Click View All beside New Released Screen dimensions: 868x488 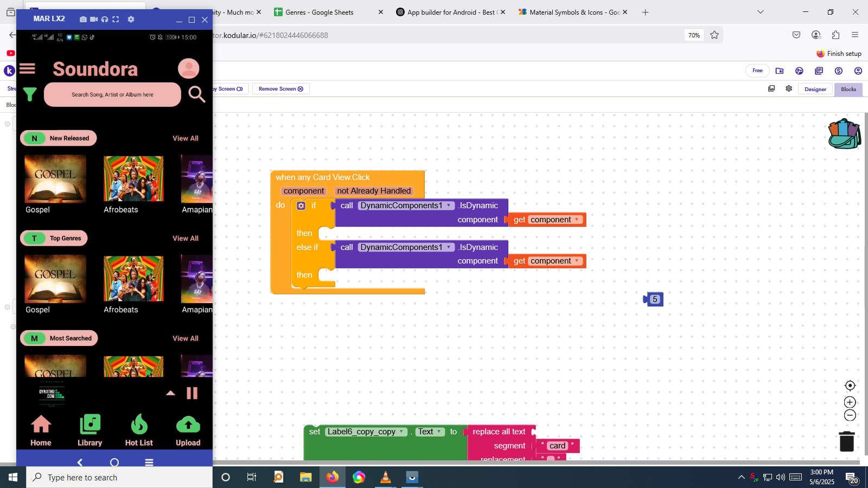tap(186, 138)
